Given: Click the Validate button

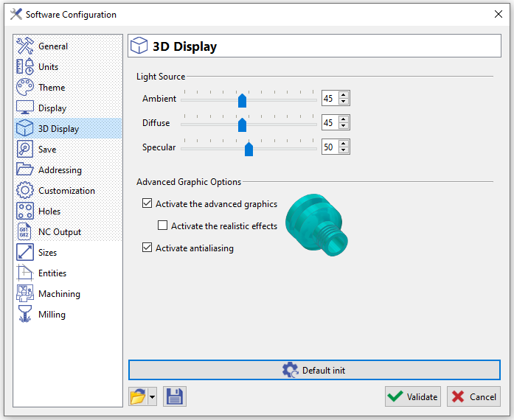Looking at the screenshot, I should click(x=412, y=396).
